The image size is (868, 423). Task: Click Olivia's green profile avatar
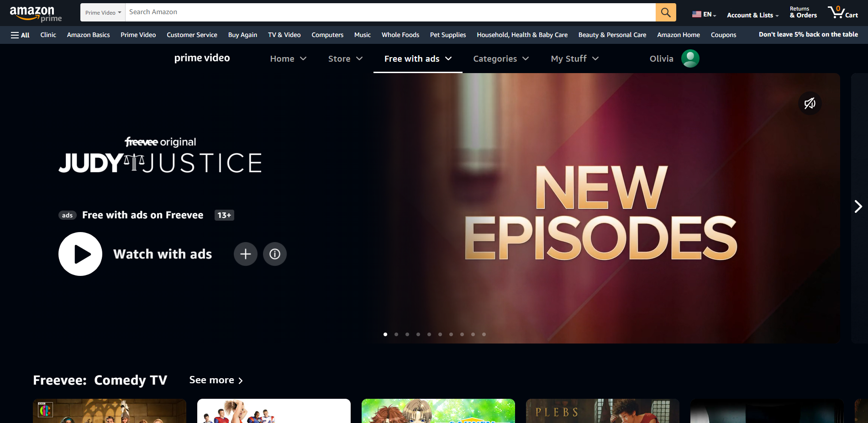pyautogui.click(x=690, y=58)
